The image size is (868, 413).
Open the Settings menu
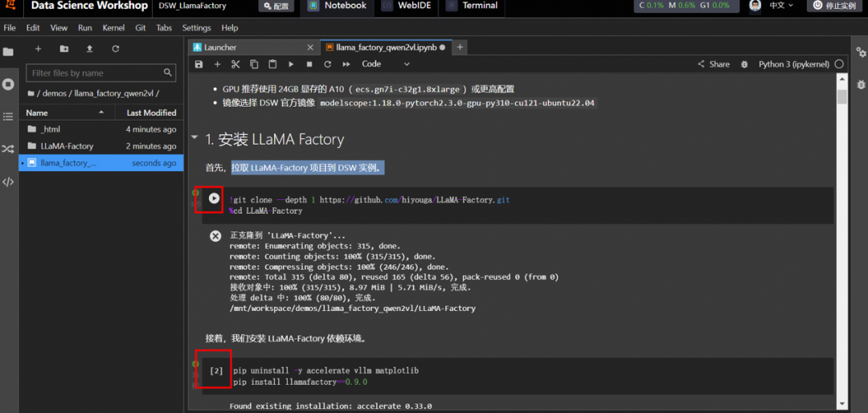[x=197, y=27]
